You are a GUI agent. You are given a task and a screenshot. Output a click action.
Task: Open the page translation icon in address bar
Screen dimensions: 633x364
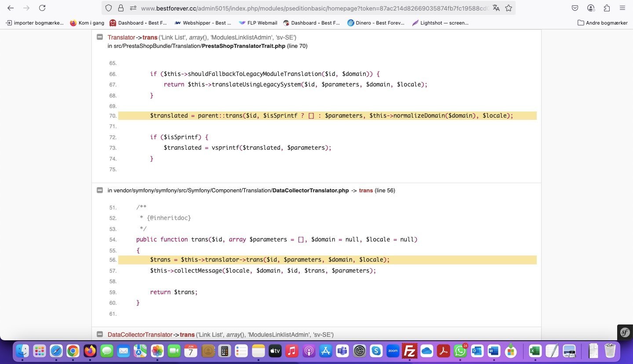coord(496,8)
